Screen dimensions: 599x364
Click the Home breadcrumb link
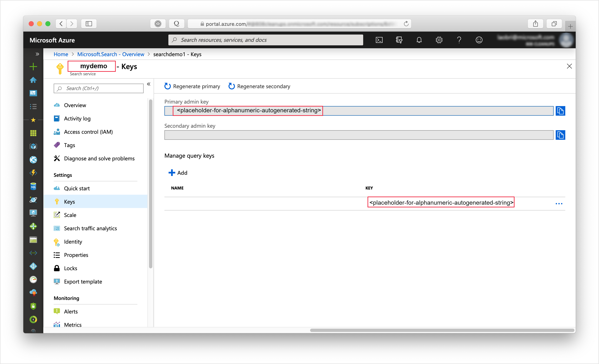61,54
